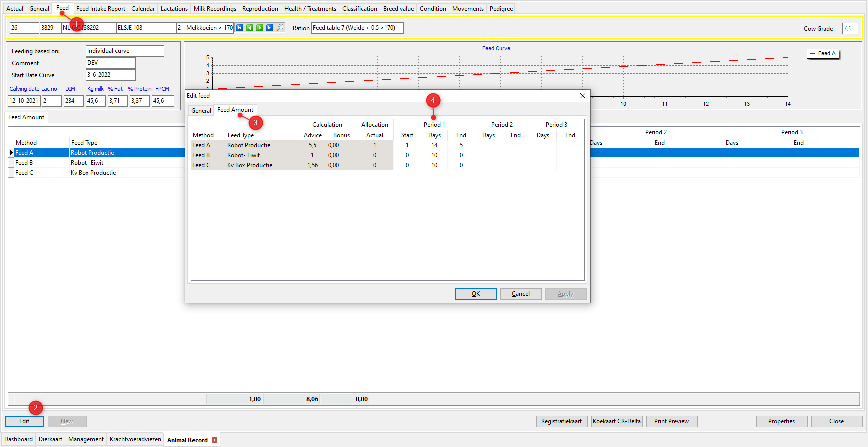This screenshot has width=868, height=447.
Task: Click the Cow Grade field
Action: point(850,28)
